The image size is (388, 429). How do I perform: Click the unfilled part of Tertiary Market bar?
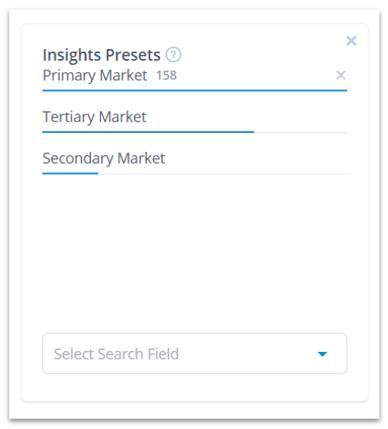[301, 132]
